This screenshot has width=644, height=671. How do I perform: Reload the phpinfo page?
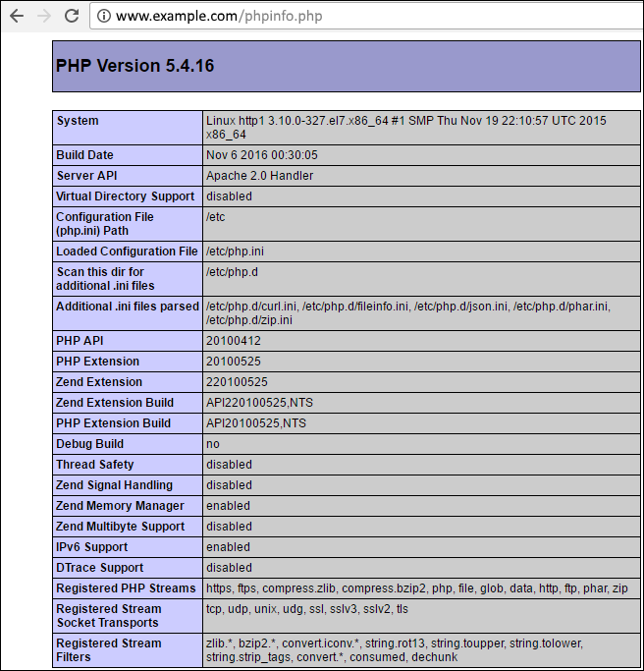tap(72, 17)
